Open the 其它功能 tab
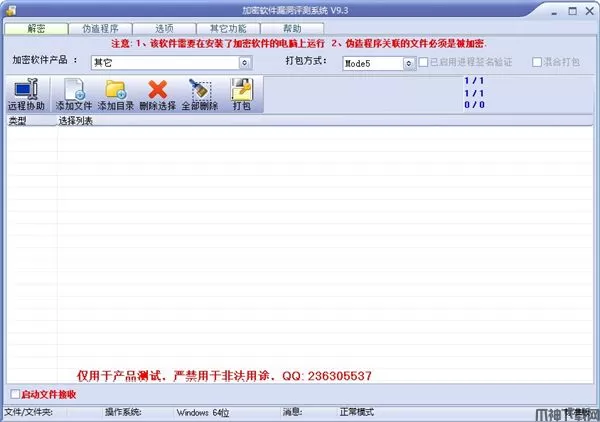This screenshot has height=422, width=600. [x=228, y=29]
